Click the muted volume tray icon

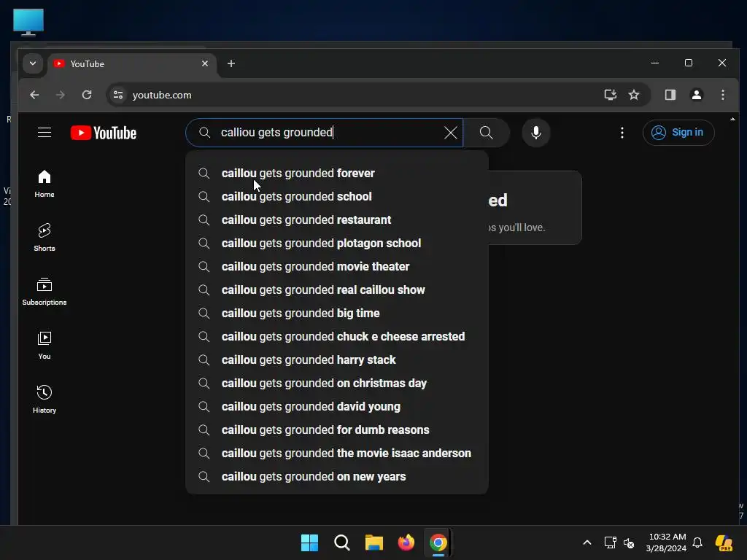click(x=629, y=542)
